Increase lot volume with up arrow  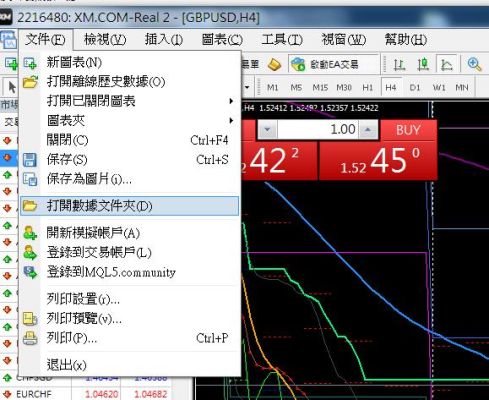(368, 129)
